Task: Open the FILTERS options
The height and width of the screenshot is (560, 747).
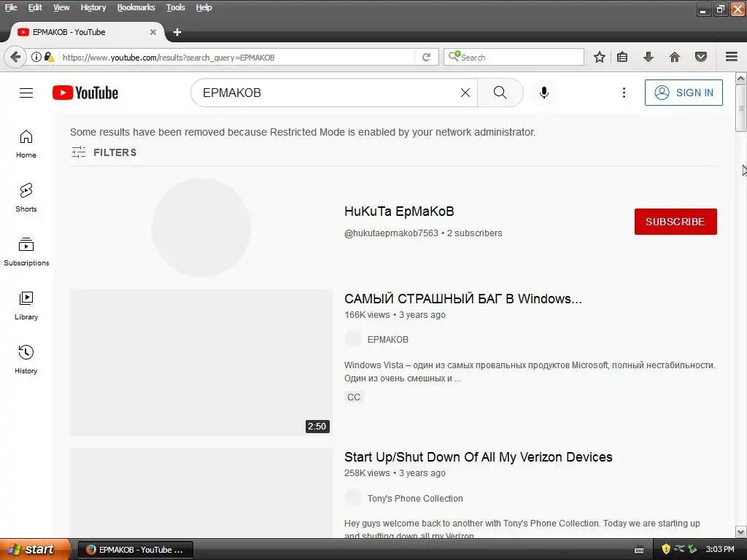Action: click(104, 152)
